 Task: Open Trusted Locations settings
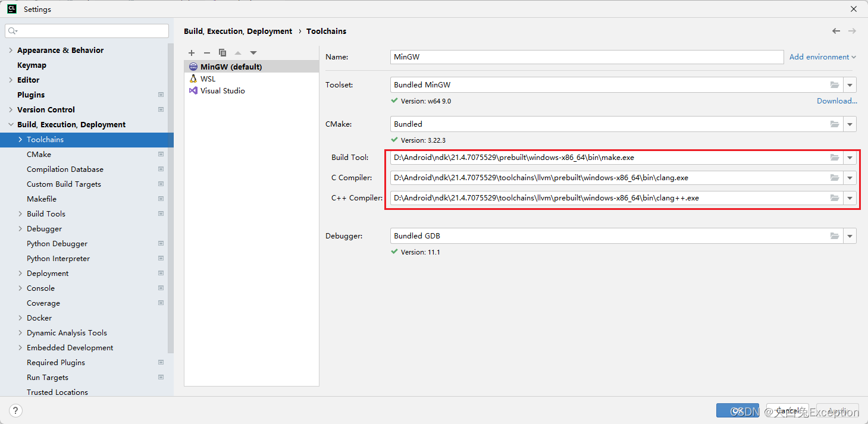[57, 392]
